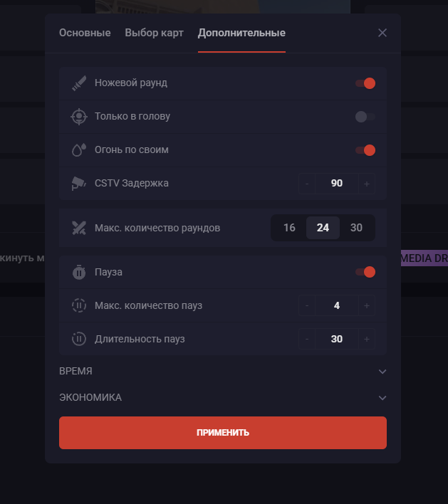
Task: Increase CSTV Задержка with plus button
Action: [367, 184]
